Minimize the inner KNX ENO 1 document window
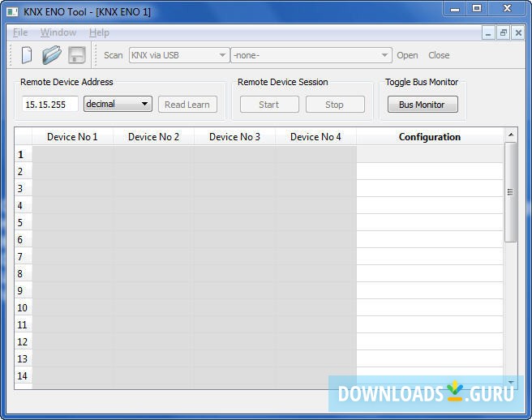 click(488, 33)
